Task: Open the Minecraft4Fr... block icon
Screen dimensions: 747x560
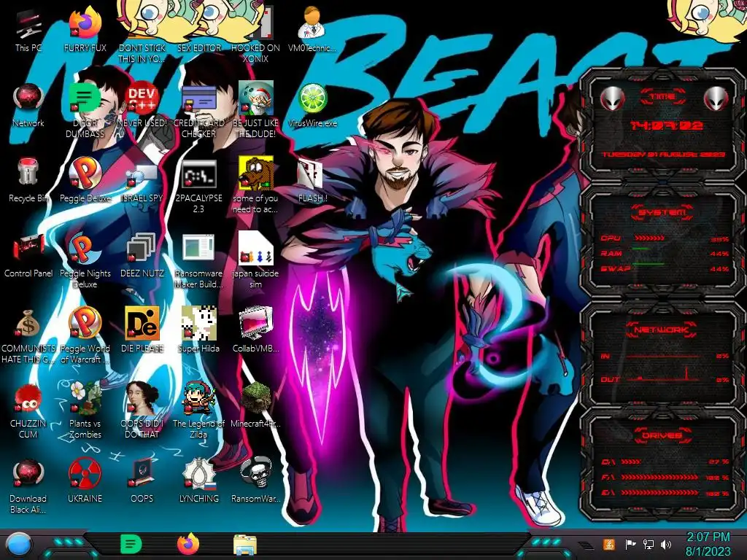Action: (x=256, y=405)
